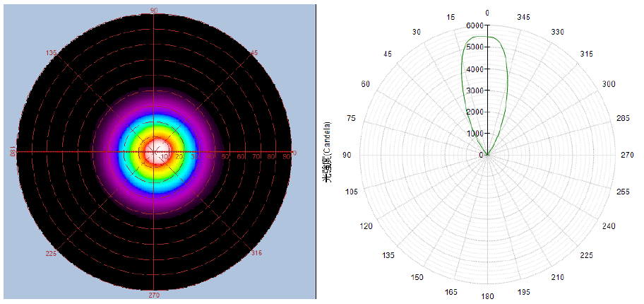Click the 60 angle label on polar plot
The height and width of the screenshot is (304, 644).
(365, 84)
